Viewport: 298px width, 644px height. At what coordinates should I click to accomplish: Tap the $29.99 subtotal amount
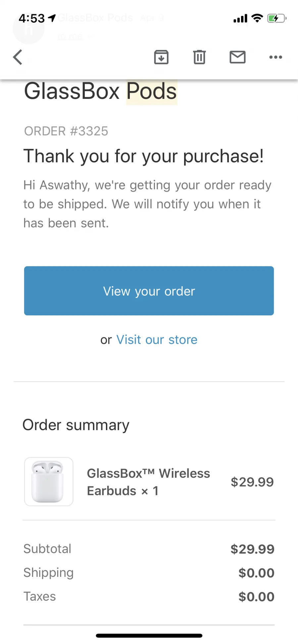click(252, 549)
